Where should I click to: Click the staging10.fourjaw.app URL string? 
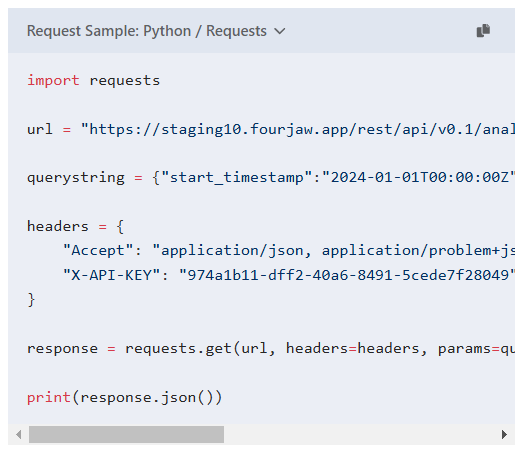(x=298, y=129)
